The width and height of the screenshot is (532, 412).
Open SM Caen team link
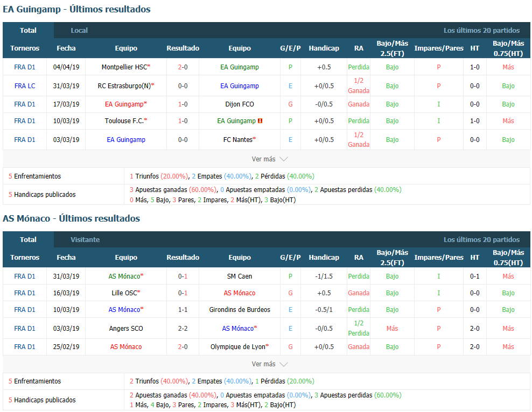[x=240, y=276]
